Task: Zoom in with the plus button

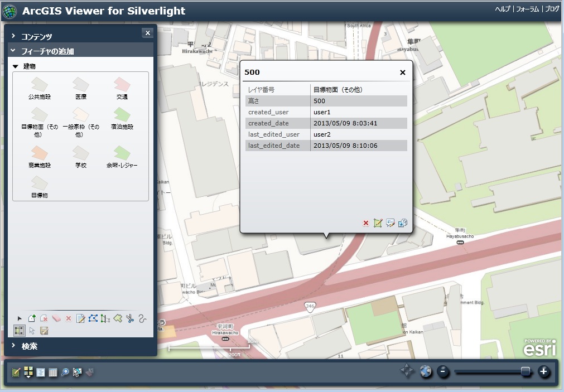Action: point(544,371)
